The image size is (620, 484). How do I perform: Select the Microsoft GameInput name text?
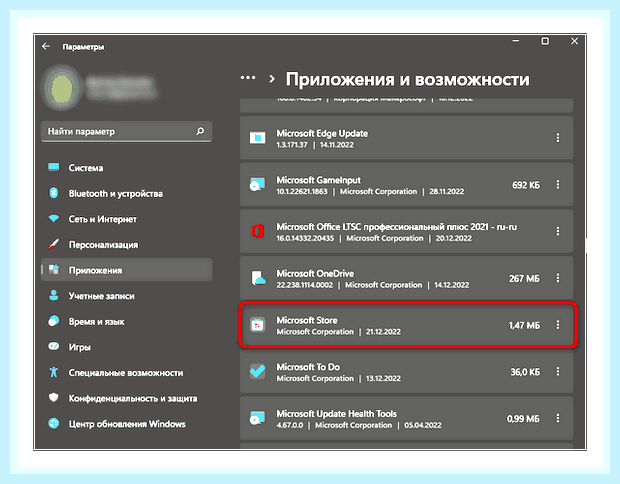pos(318,180)
